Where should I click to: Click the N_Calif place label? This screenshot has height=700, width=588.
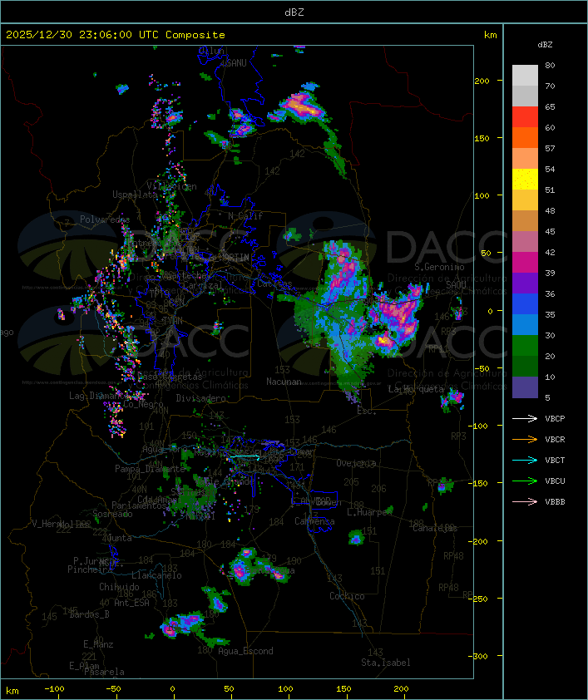pos(245,215)
